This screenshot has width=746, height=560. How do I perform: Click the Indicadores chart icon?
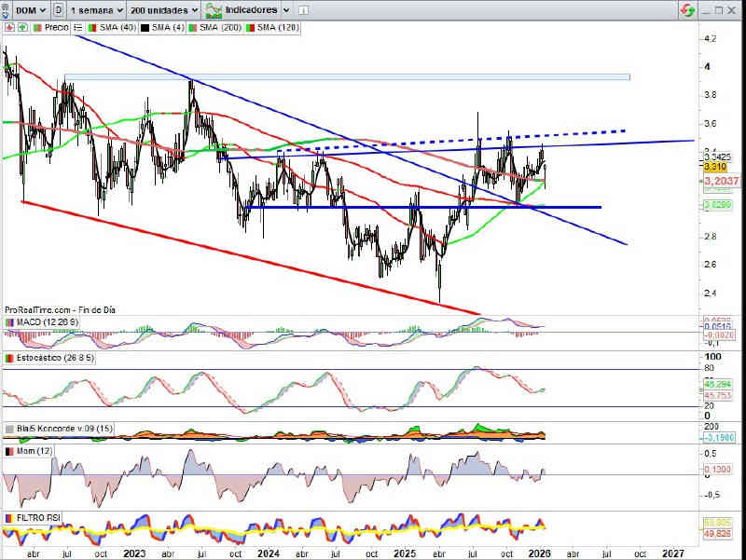[214, 10]
